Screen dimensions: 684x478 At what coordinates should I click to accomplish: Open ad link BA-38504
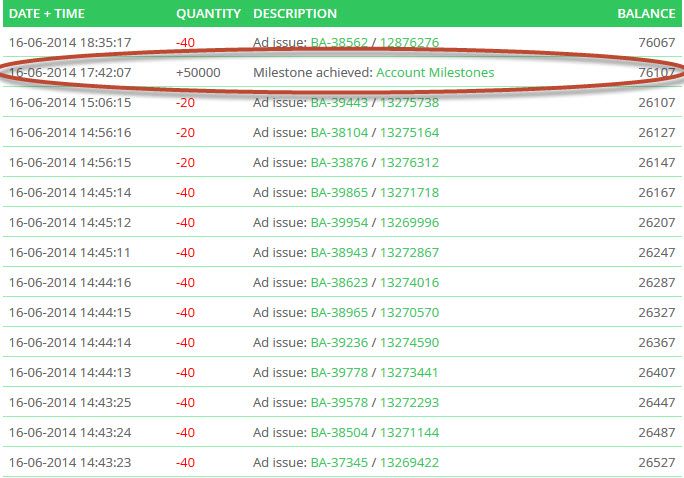point(339,433)
